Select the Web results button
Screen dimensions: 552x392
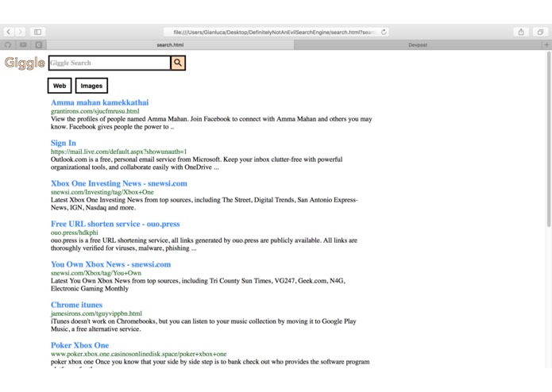(x=60, y=86)
